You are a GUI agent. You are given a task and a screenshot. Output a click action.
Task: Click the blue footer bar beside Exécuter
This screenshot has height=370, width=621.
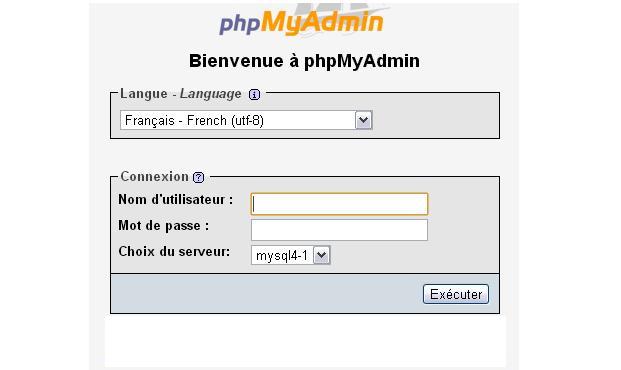(265, 294)
